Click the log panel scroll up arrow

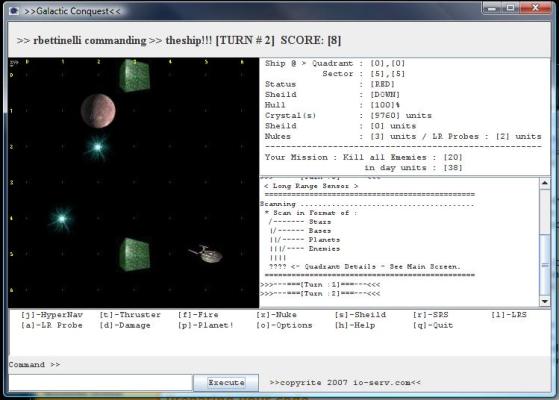545,183
